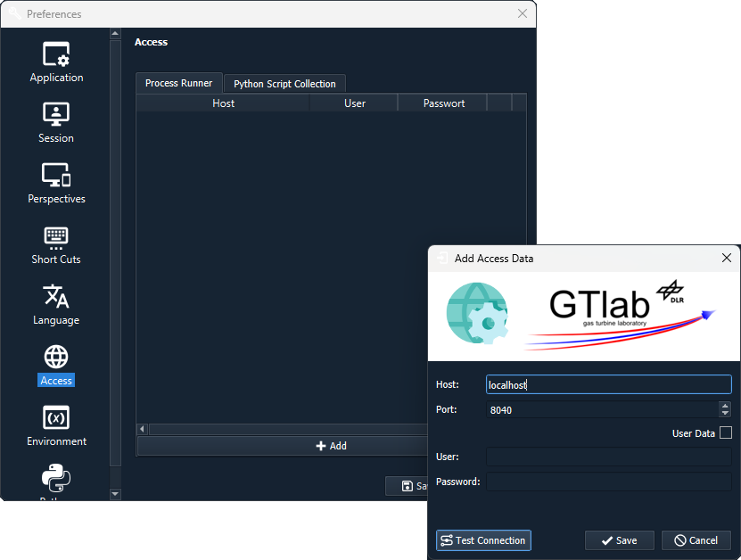
Task: Close the Preferences window
Action: [523, 13]
